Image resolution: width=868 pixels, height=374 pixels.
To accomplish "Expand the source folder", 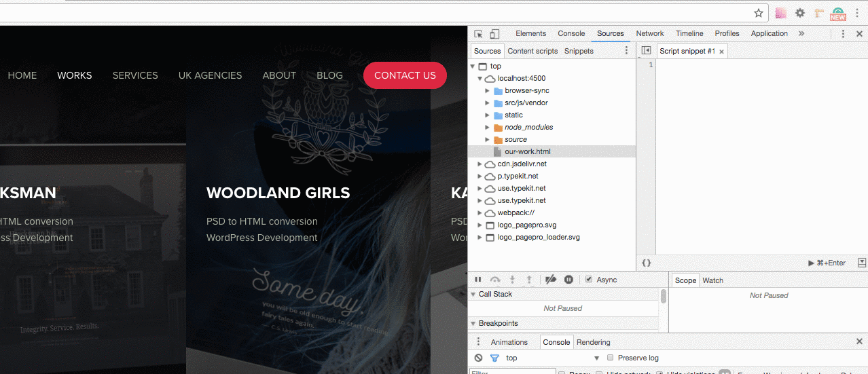I will [x=487, y=140].
